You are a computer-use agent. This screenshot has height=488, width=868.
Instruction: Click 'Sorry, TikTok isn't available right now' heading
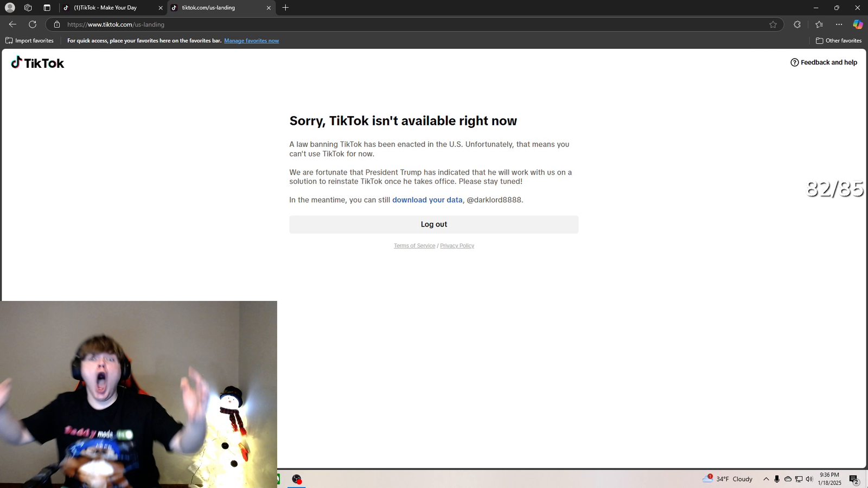click(x=403, y=121)
